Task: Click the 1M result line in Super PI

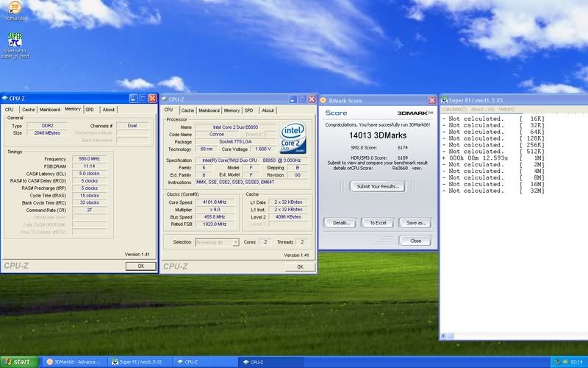Action: (x=493, y=158)
